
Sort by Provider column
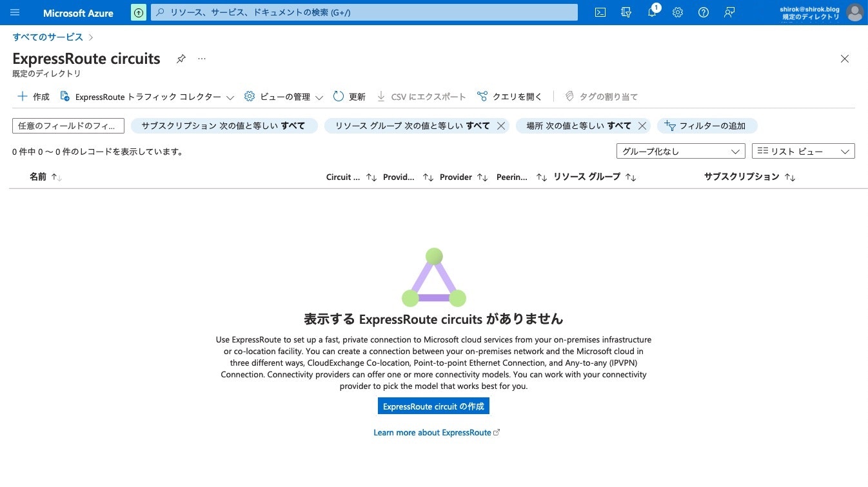[464, 177]
